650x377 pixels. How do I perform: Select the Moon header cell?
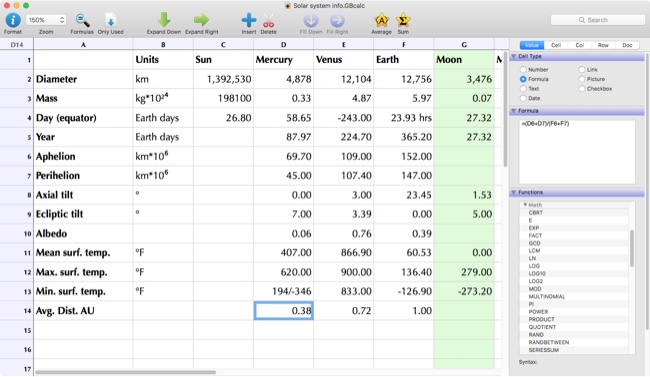click(x=464, y=60)
